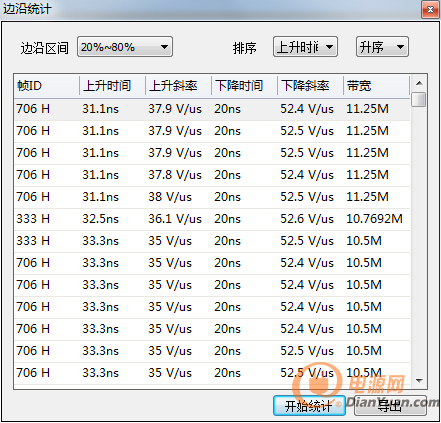441x423 pixels.
Task: Click the 导出 export button
Action: click(390, 406)
